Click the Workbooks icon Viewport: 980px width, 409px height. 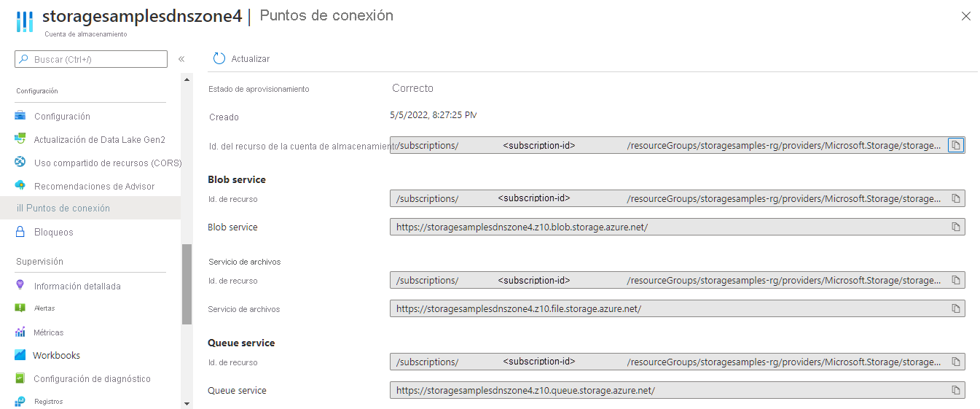pyautogui.click(x=20, y=355)
